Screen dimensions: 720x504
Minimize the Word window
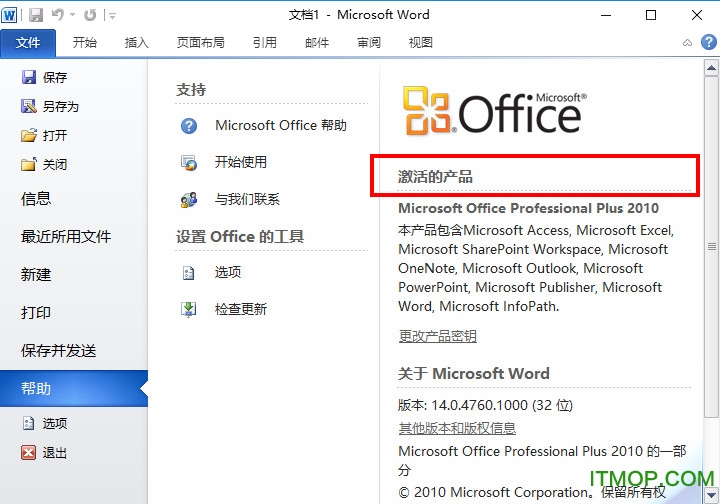tap(606, 15)
